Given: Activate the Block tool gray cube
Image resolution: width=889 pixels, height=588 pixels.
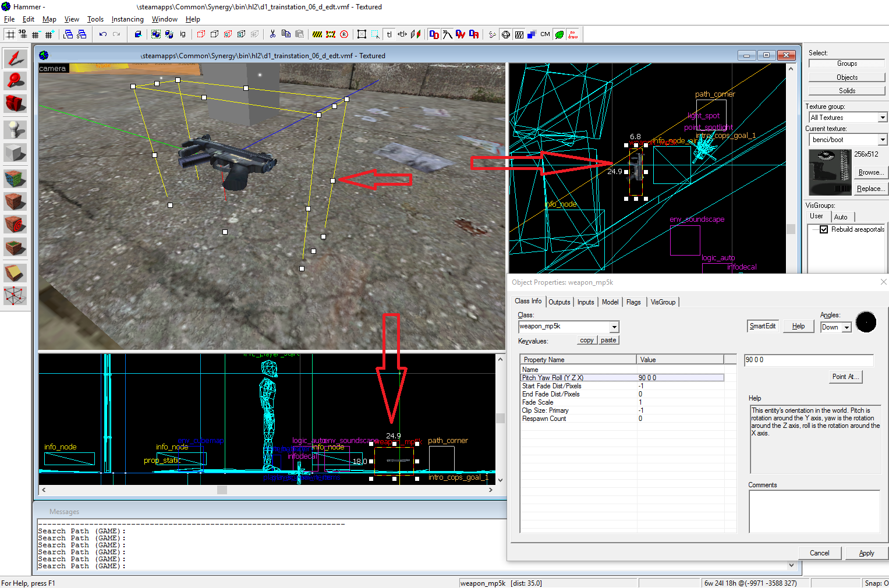Looking at the screenshot, I should [x=15, y=153].
